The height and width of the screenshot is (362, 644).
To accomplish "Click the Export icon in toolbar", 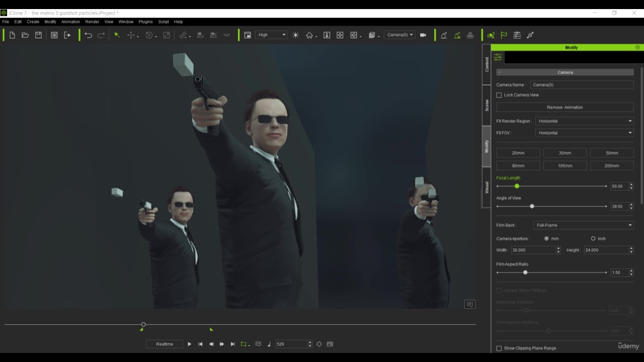I will pyautogui.click(x=67, y=35).
